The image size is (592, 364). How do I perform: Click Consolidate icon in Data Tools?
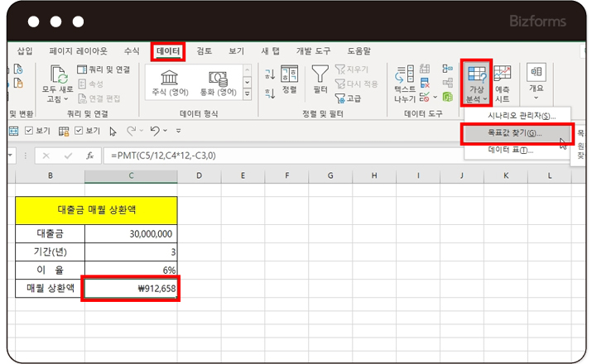point(447,69)
